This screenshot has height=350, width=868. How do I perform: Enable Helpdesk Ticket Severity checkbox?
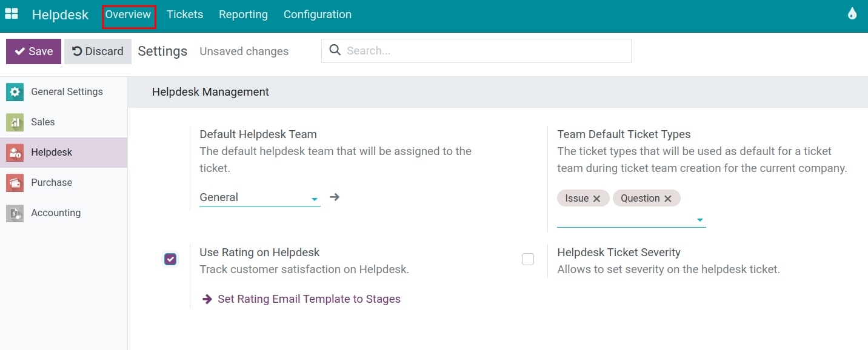[528, 259]
